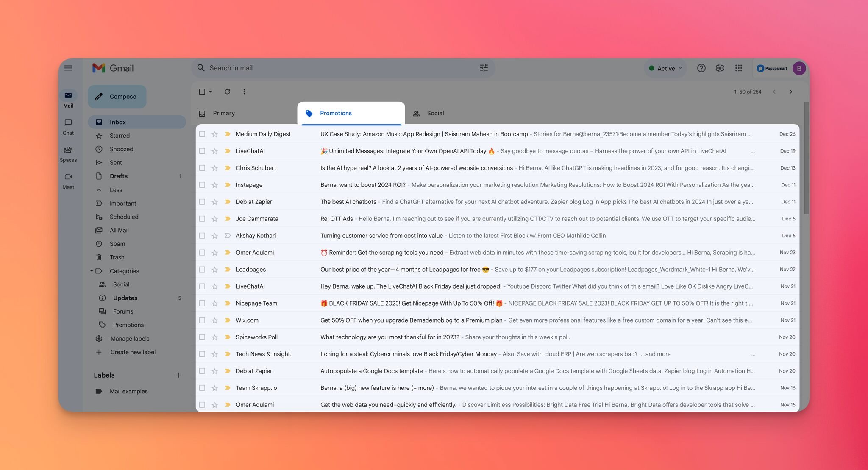Open the Settings gear icon
This screenshot has height=470, width=868.
click(720, 68)
